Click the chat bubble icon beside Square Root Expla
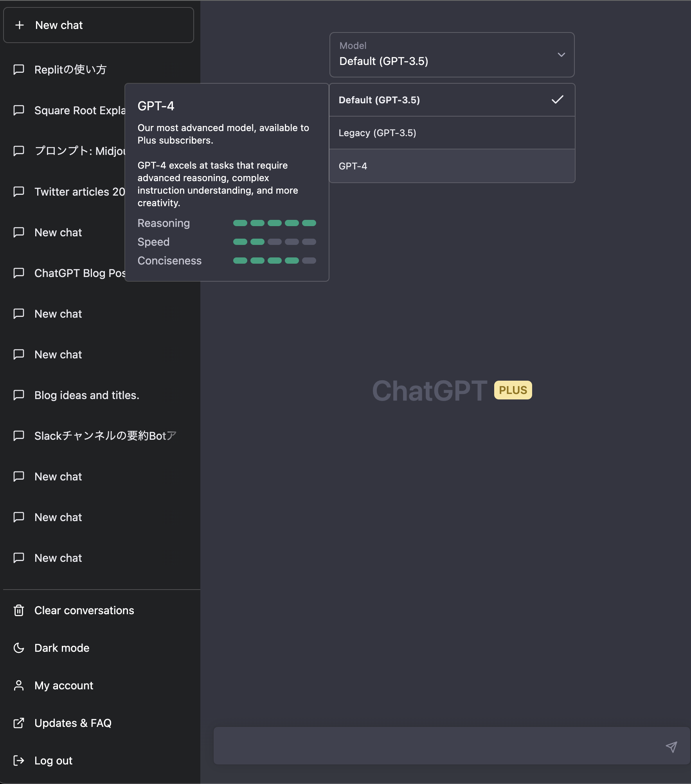 click(x=19, y=110)
